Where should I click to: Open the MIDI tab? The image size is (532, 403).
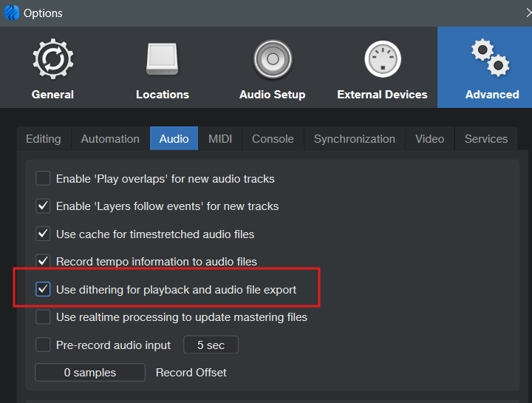click(x=220, y=138)
